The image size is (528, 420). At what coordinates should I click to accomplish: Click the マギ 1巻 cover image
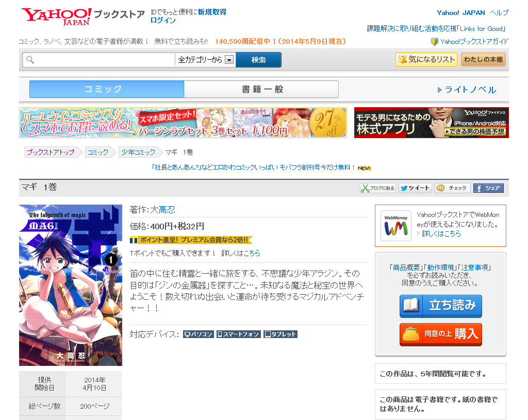(x=71, y=285)
